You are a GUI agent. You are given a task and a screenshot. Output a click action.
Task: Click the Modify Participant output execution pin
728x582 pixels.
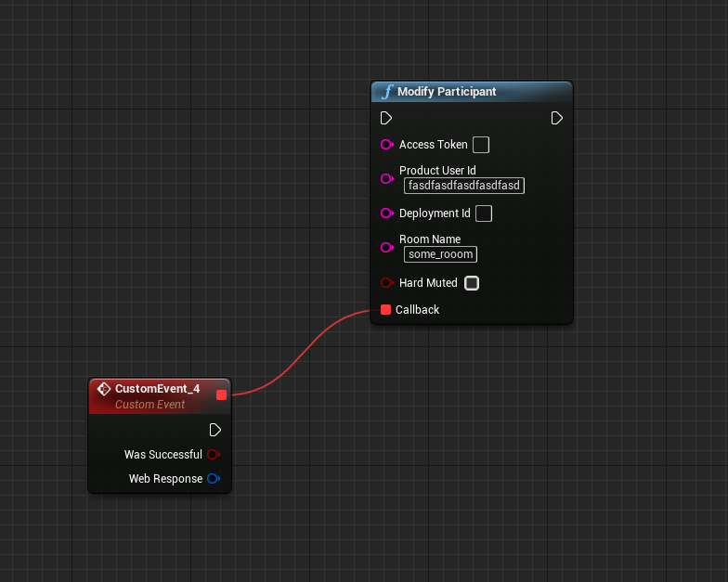556,118
